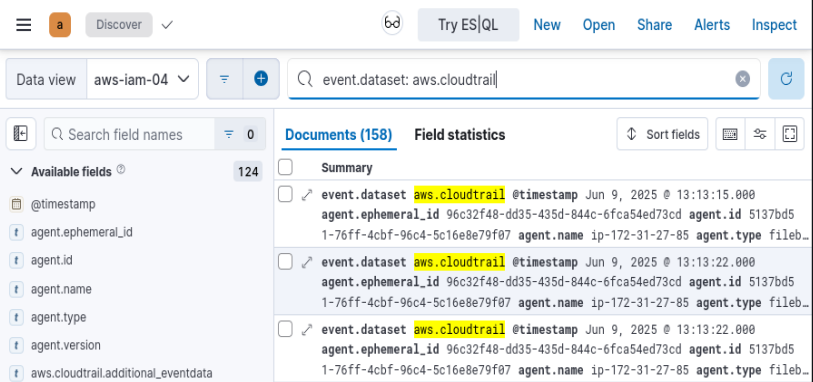The height and width of the screenshot is (382, 813).
Task: Click the help icon next to Available fields
Action: 121,169
